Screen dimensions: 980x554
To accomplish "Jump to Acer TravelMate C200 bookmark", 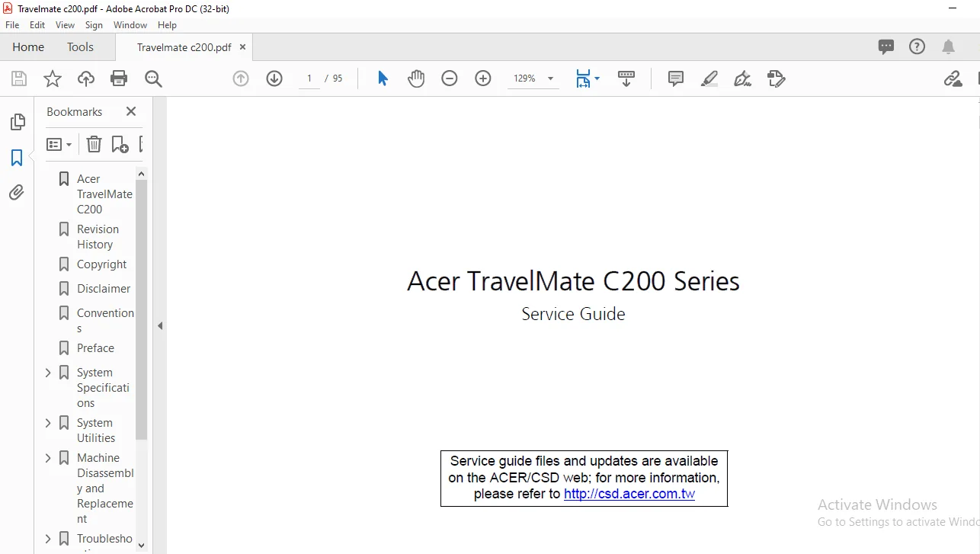I will point(104,194).
